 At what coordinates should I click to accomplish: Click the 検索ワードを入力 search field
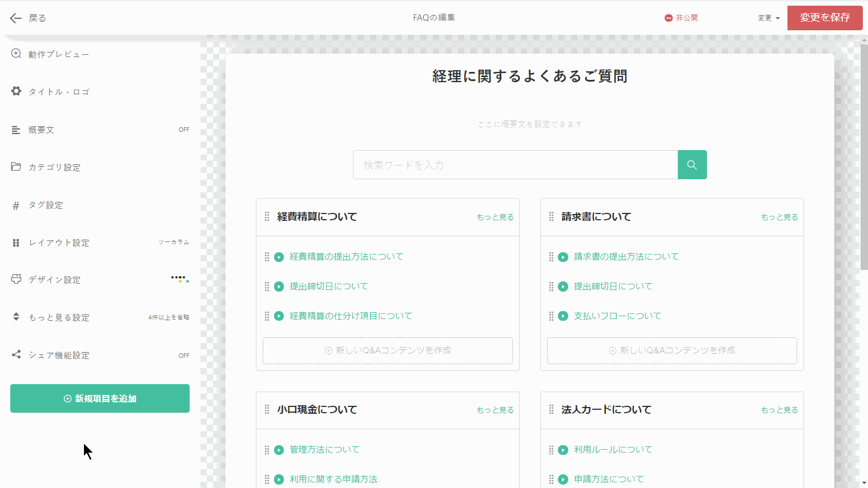tap(515, 165)
